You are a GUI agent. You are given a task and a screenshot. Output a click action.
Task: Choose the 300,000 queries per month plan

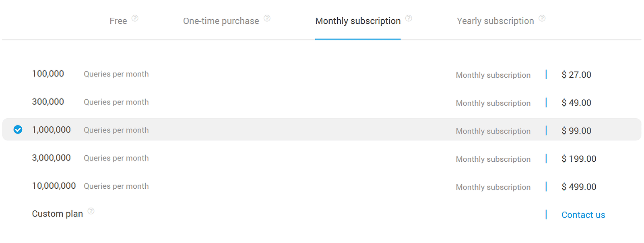pyautogui.click(x=48, y=102)
